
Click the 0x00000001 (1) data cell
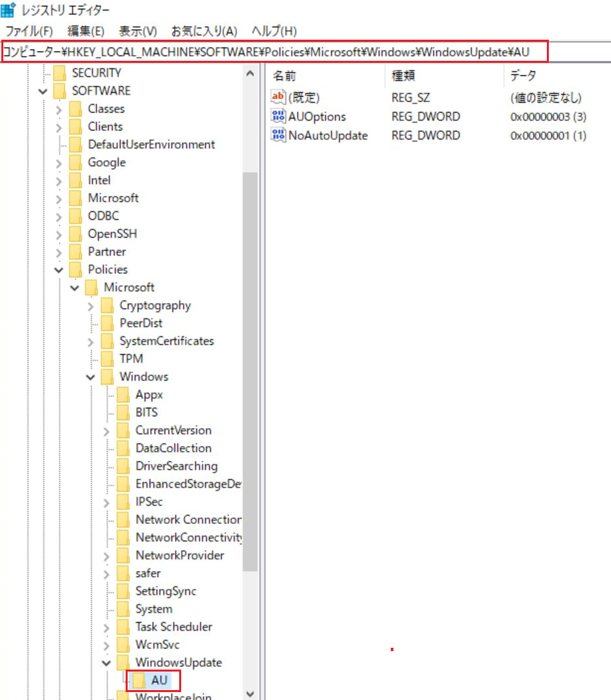(548, 135)
